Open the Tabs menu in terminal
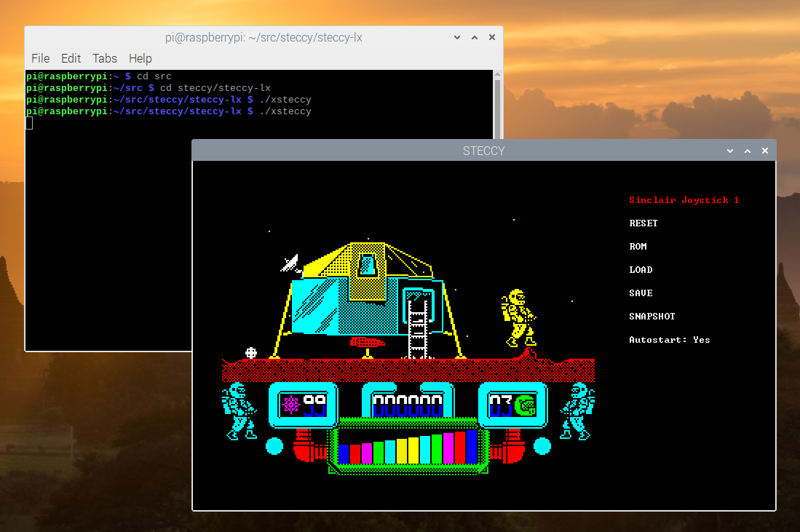Viewport: 800px width, 532px height. [105, 59]
